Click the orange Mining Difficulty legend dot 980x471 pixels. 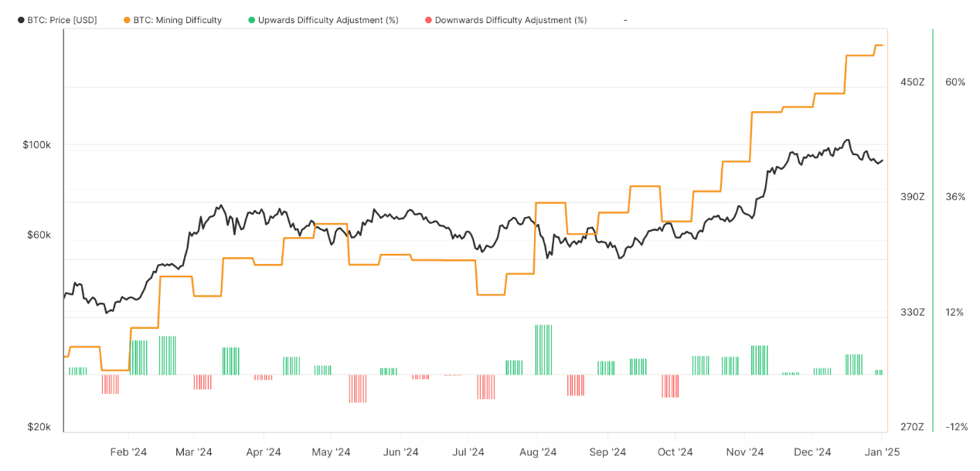coord(127,20)
